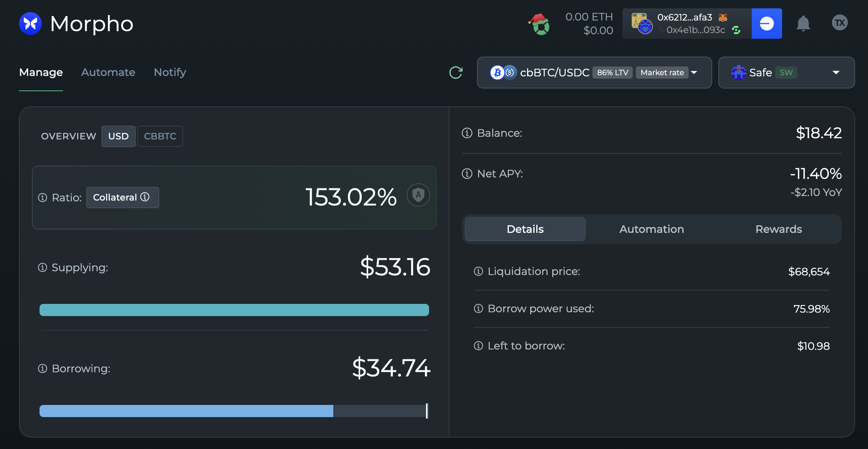868x449 pixels.
Task: Click the wallet avatar thumbnail
Action: pos(642,24)
